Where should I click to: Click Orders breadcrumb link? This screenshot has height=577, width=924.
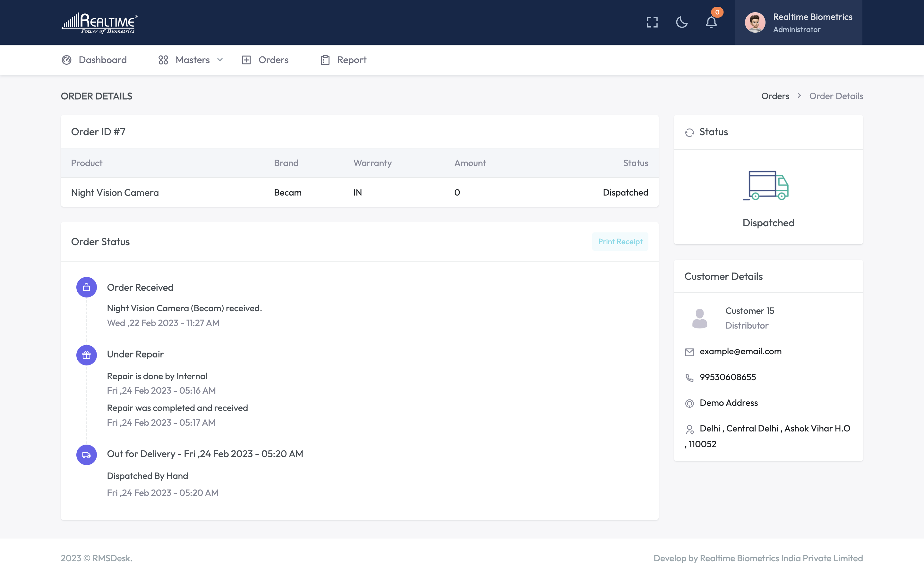click(775, 96)
